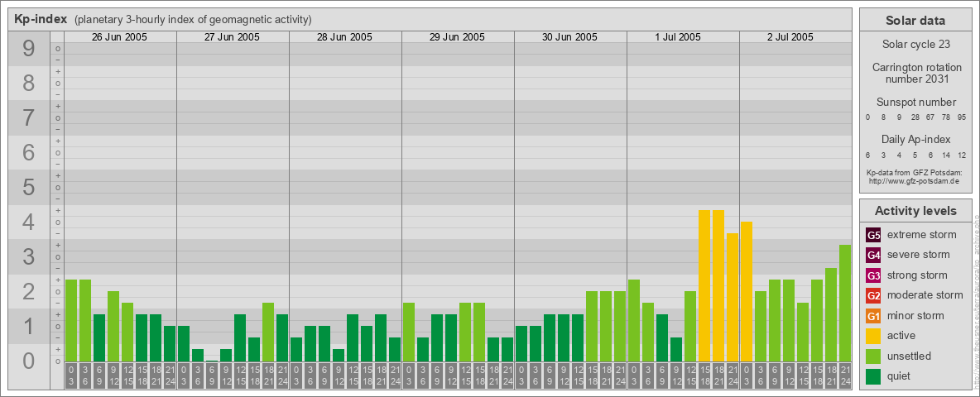Select the light green unsettled swatch
The width and height of the screenshot is (980, 397).
click(x=873, y=356)
